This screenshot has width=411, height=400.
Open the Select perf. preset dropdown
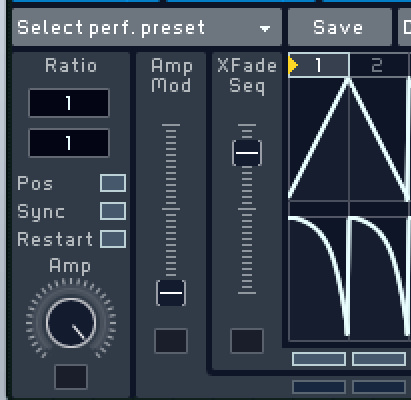click(x=147, y=27)
